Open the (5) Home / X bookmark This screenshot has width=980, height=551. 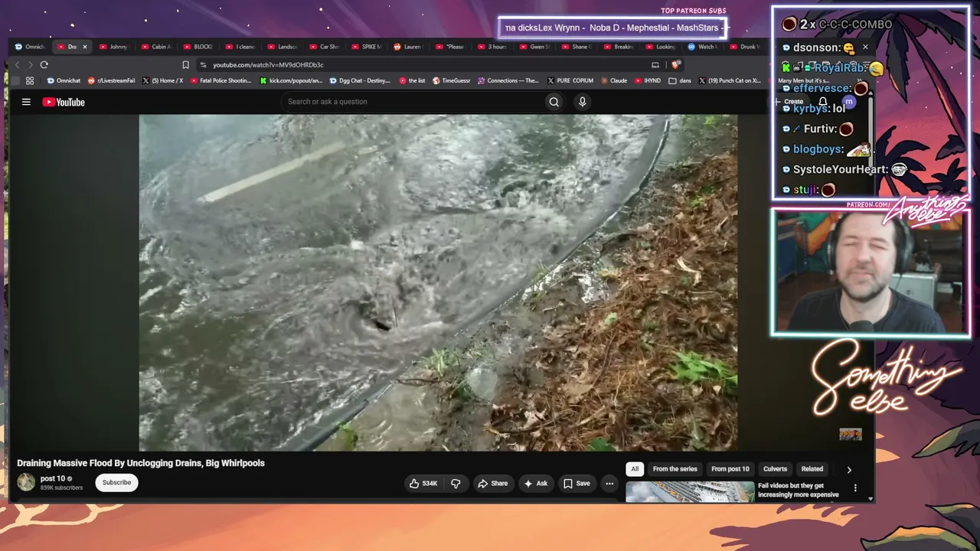pyautogui.click(x=162, y=80)
